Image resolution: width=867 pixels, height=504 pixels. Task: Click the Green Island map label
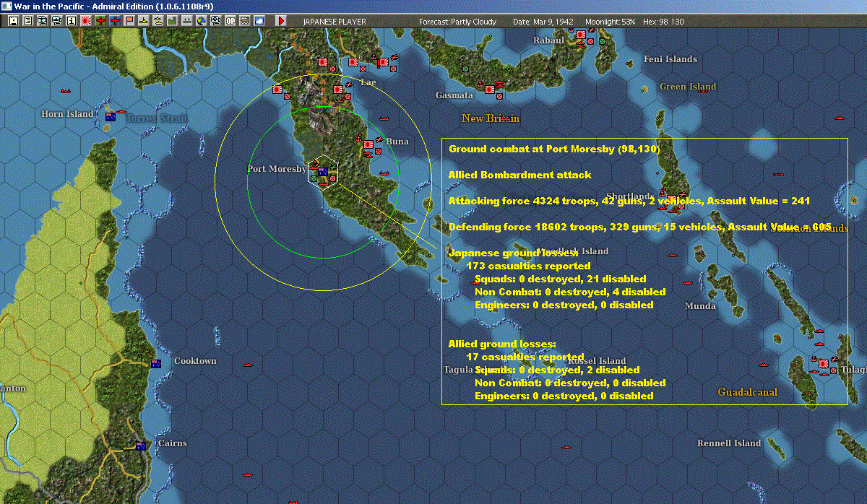tap(688, 87)
